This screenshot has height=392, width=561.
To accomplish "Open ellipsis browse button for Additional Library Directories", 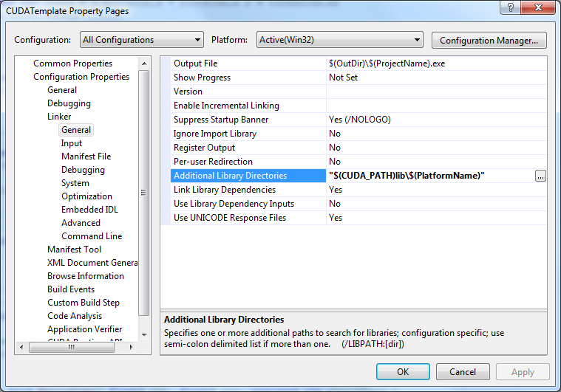I will click(x=540, y=176).
